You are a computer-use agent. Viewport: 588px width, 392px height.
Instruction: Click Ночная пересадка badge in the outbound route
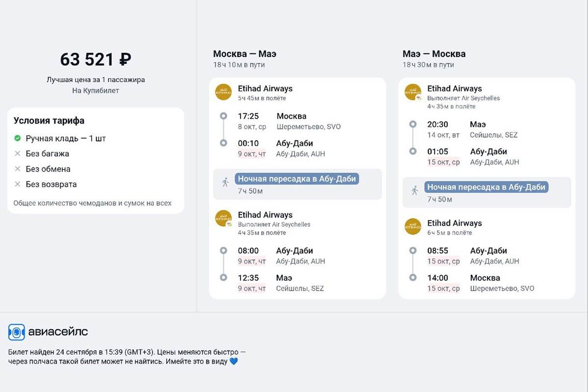(x=297, y=179)
